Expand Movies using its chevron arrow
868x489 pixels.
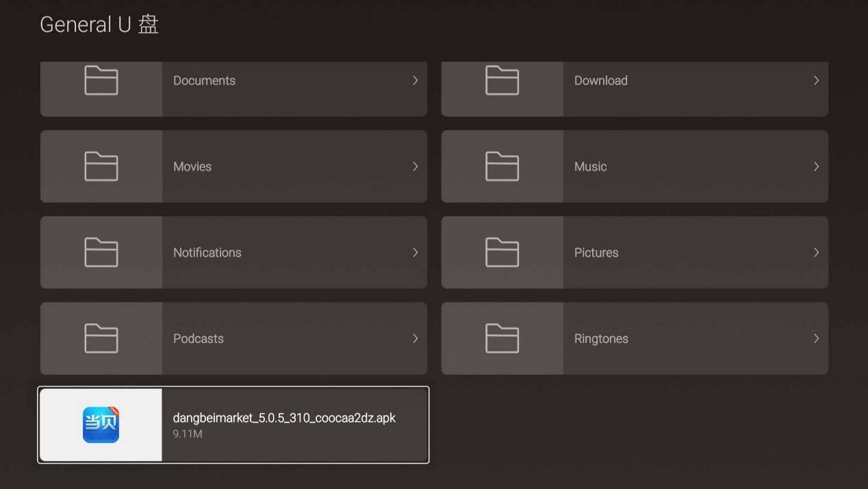click(x=415, y=166)
